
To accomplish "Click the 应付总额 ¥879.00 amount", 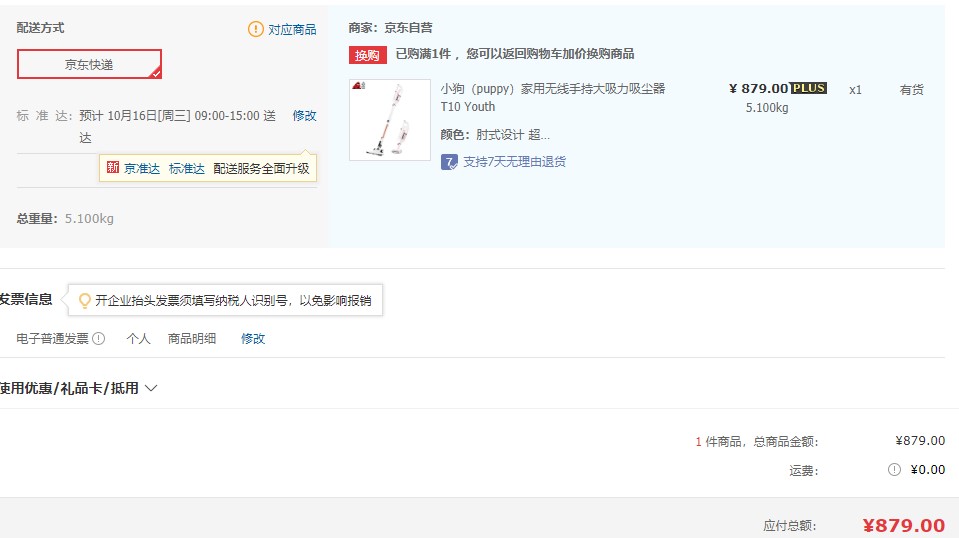I will point(903,525).
